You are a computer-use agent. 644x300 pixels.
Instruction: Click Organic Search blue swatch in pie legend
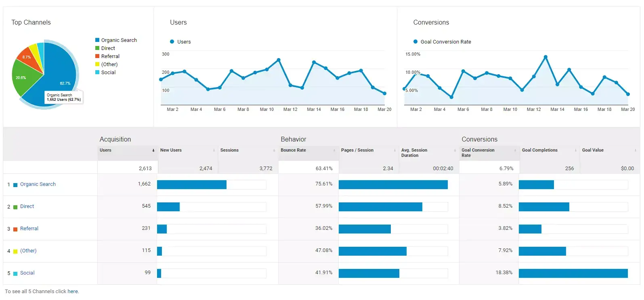(x=97, y=40)
